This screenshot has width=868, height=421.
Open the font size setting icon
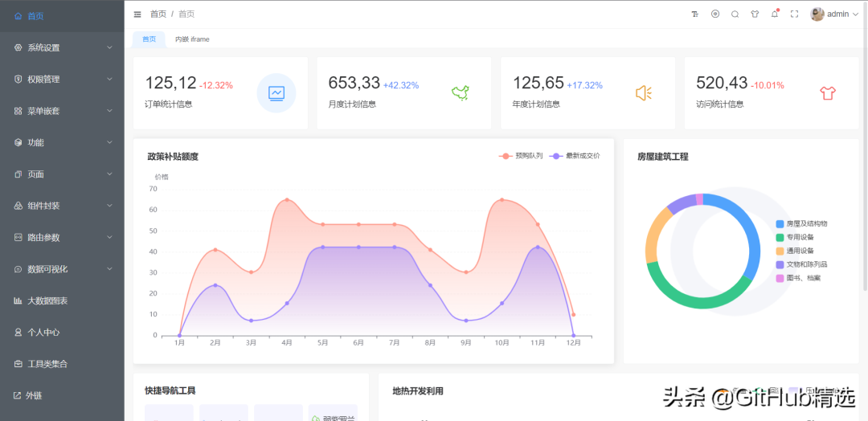[695, 14]
